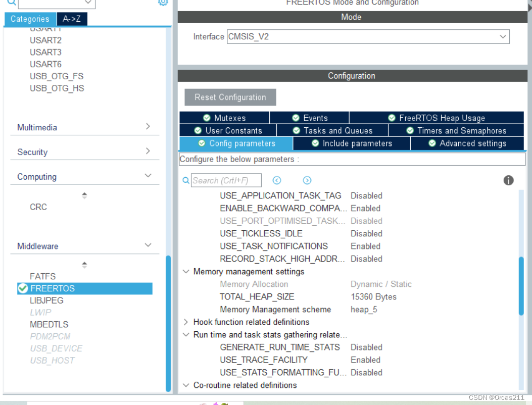Click the Reset Configuration button
This screenshot has height=405, width=532.
click(x=230, y=97)
